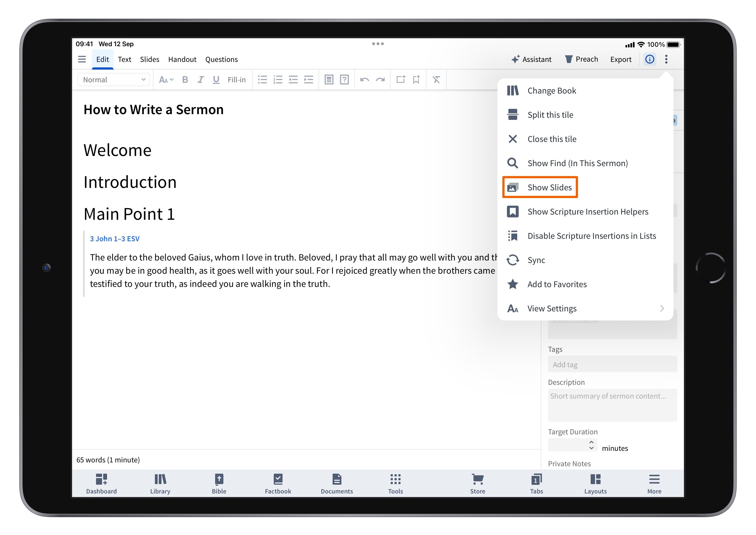The image size is (756, 535).
Task: Increase Target Duration with the stepper
Action: 592,442
